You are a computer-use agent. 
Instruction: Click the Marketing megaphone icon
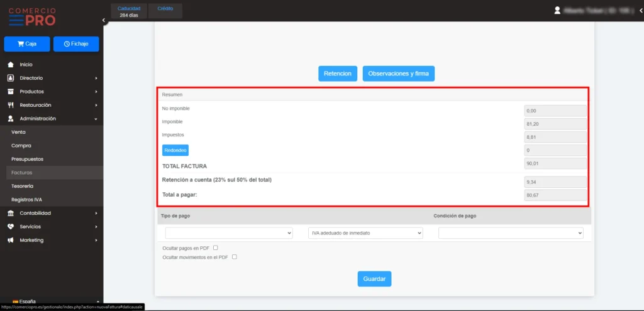tap(11, 240)
